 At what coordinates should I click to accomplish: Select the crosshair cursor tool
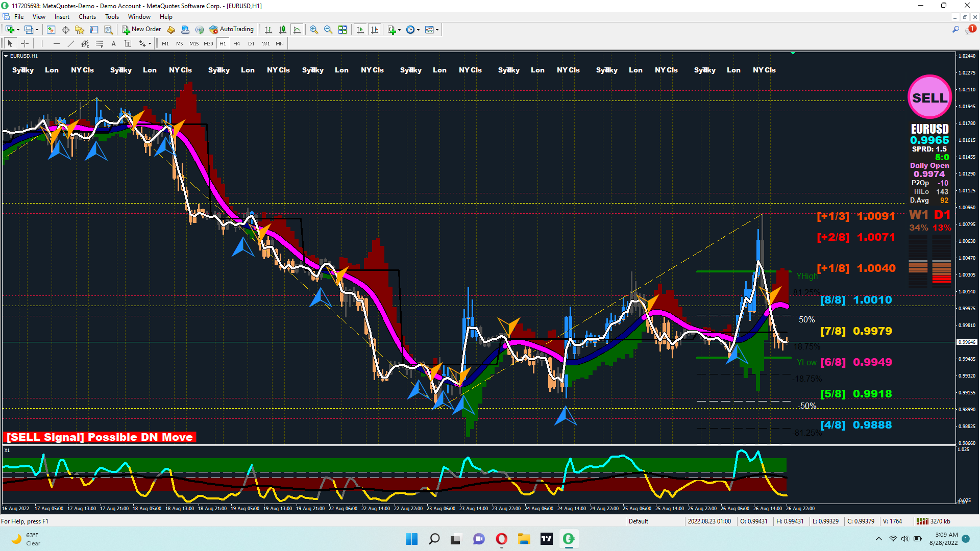pos(24,44)
